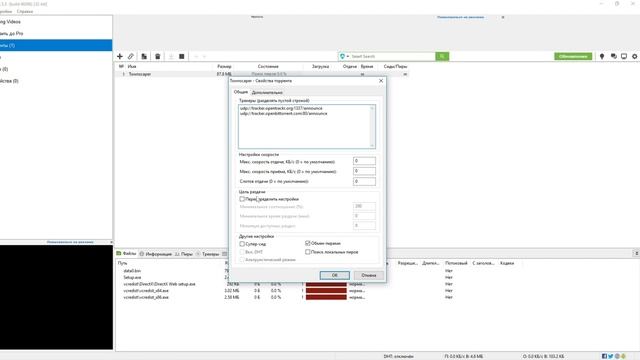640x360 pixels.
Task: Click the Потоковый column header in files panel
Action: click(x=456, y=263)
